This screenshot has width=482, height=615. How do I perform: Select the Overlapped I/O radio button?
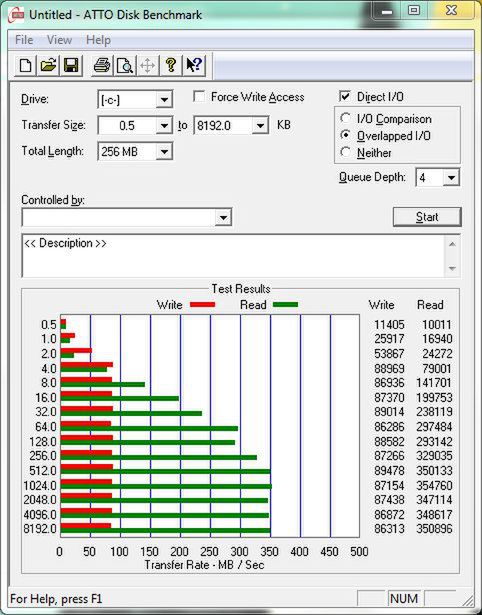(x=346, y=135)
